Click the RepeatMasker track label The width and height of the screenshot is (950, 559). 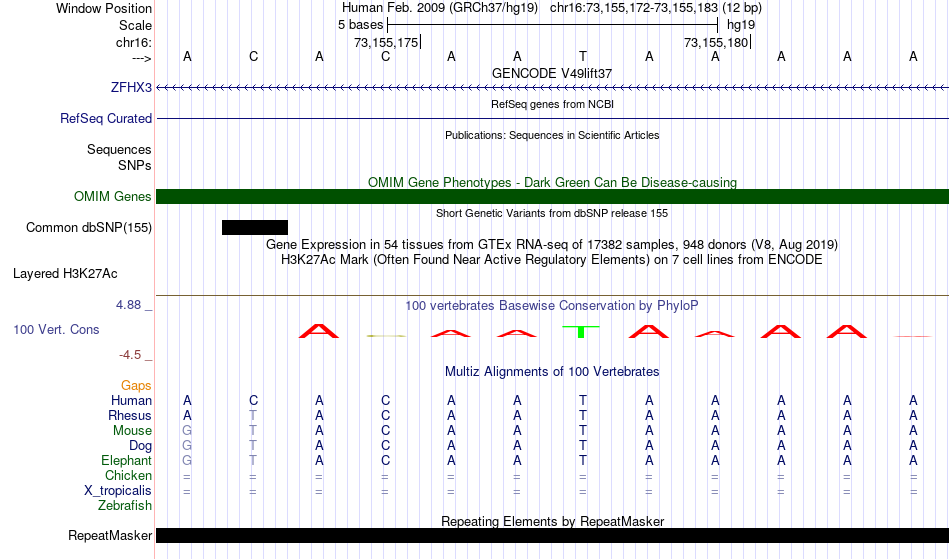coord(110,536)
